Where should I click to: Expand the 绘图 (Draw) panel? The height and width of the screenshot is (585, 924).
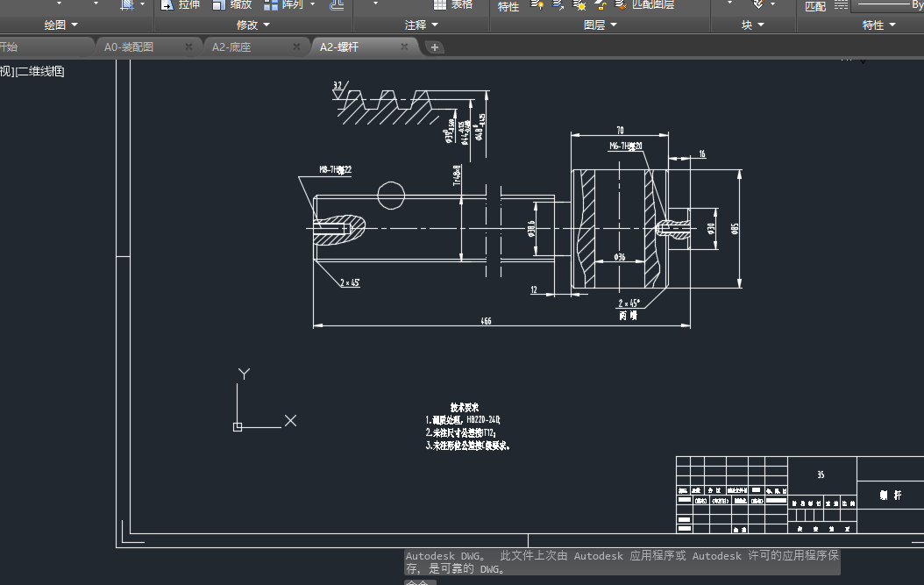click(x=61, y=25)
